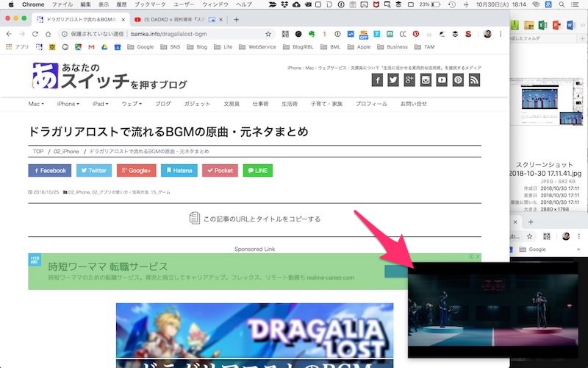Click the TOP breadcrumb link
This screenshot has height=368, width=588.
(38, 152)
